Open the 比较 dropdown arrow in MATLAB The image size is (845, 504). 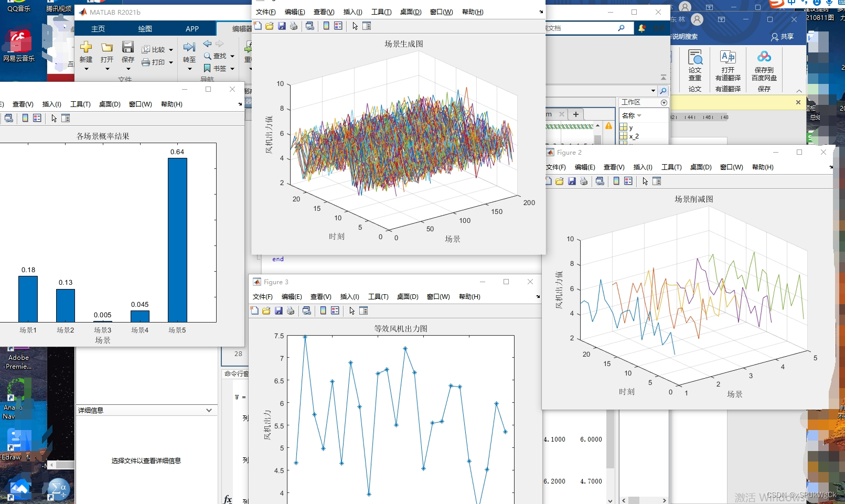pos(171,50)
